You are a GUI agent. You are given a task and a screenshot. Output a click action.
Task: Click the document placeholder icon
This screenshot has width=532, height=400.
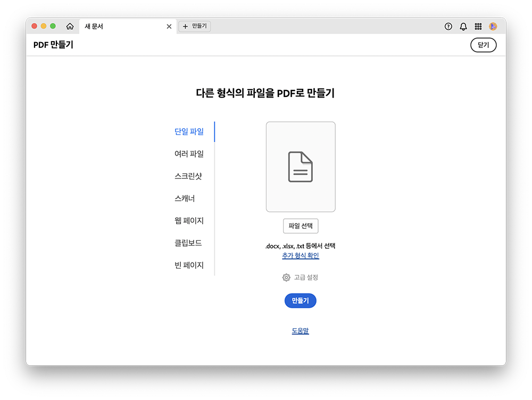[x=301, y=166]
